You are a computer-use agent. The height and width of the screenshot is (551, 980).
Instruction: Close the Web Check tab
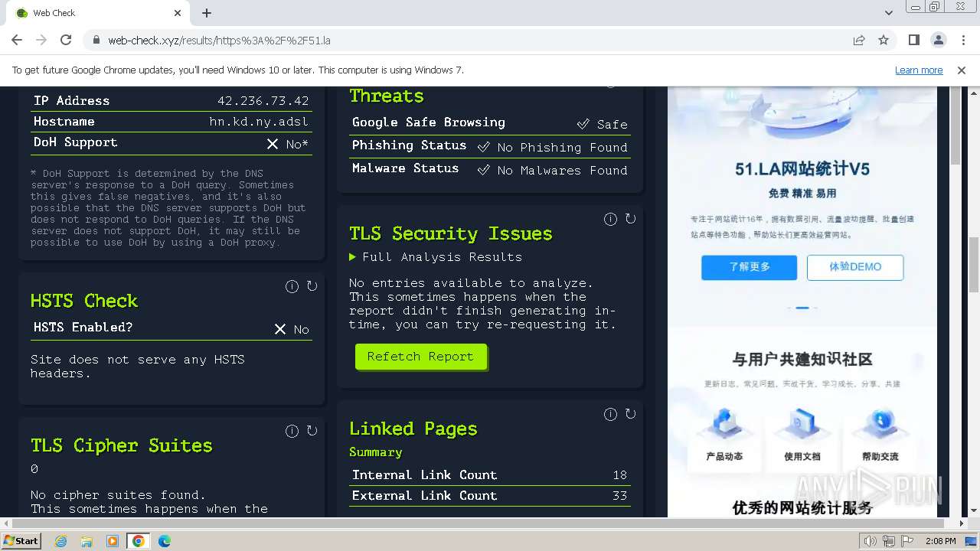click(178, 13)
